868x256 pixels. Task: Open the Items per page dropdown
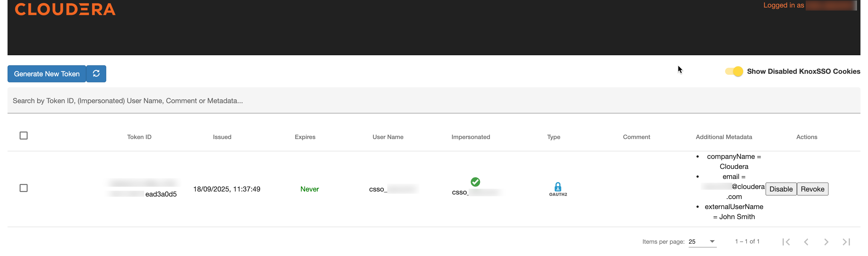[702, 241]
